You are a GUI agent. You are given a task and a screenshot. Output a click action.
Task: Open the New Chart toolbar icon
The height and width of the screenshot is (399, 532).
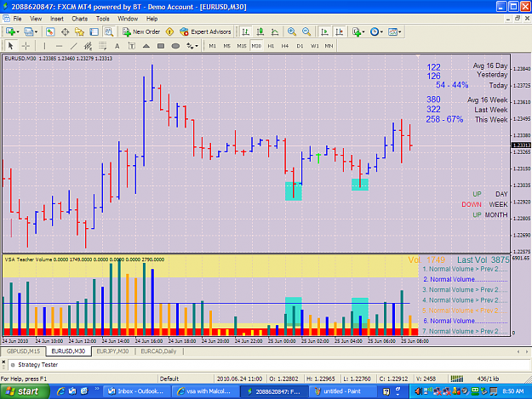pyautogui.click(x=10, y=31)
